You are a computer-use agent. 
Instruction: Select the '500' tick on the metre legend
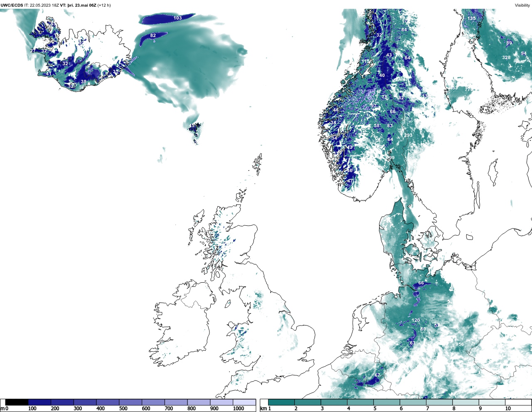point(123,409)
